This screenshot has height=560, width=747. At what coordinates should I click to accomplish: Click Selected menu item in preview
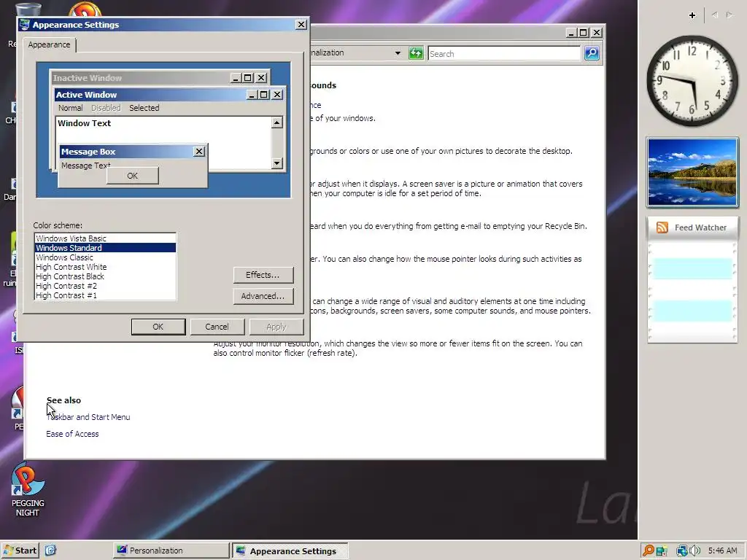[x=144, y=108]
